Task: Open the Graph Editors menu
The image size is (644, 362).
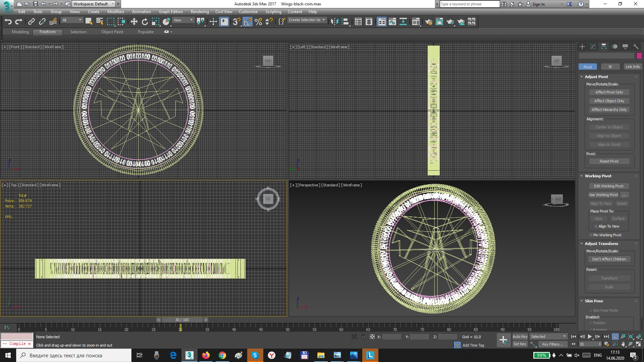Action: tap(171, 11)
